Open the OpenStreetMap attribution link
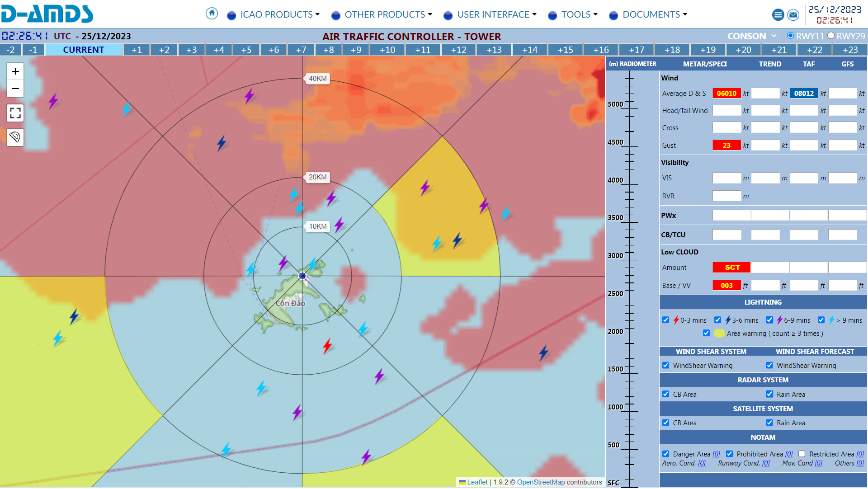Viewport: 868px width, 489px height. [541, 482]
